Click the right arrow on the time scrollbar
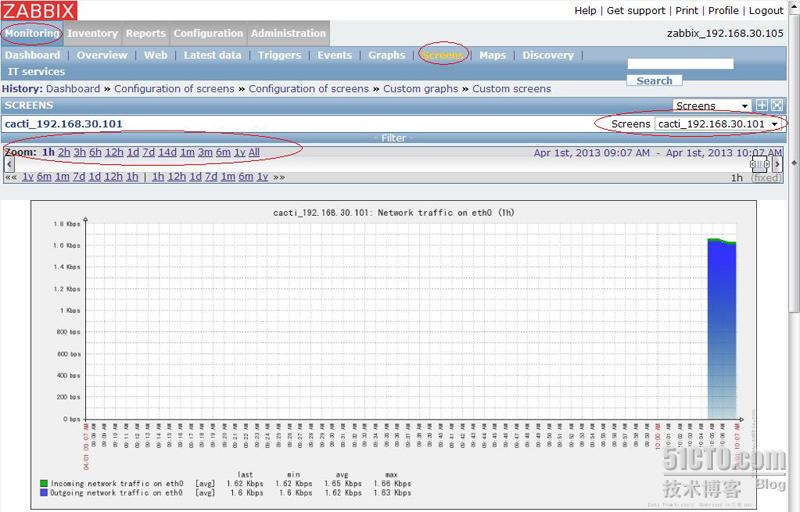 point(777,164)
